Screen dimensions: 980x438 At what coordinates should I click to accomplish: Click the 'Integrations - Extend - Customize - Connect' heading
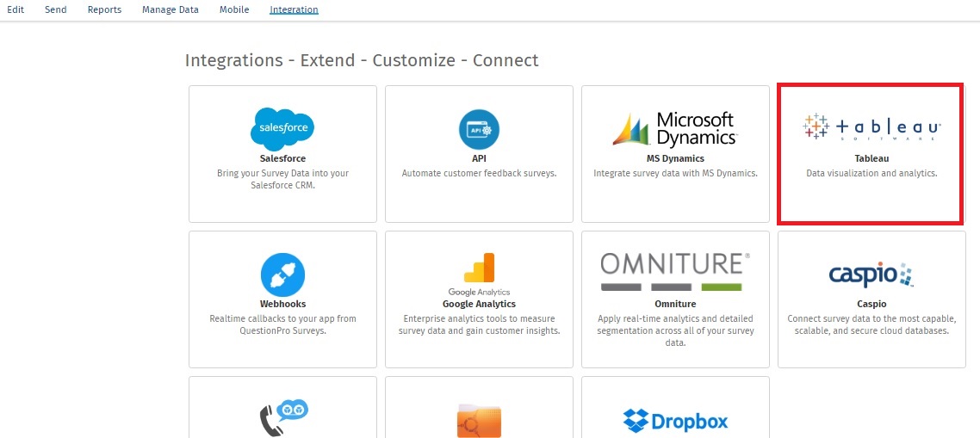click(x=361, y=60)
